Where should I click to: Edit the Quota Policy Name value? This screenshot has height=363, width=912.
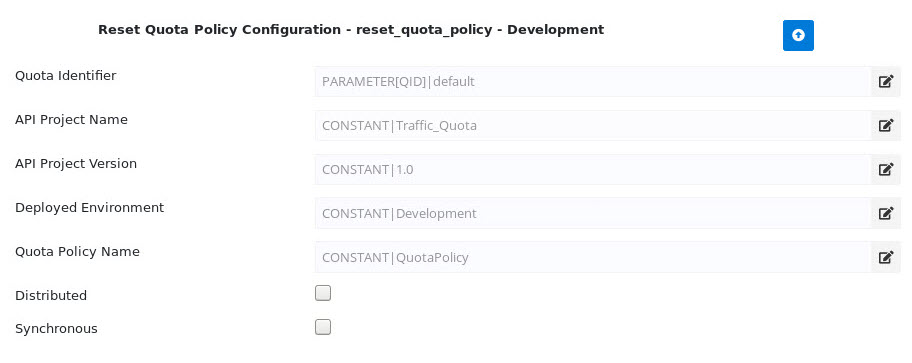(x=885, y=257)
